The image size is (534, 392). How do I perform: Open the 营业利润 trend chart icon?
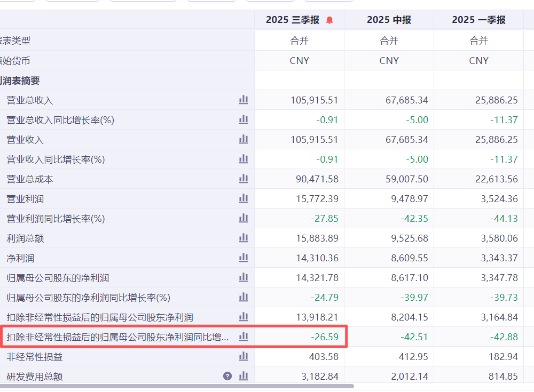tap(244, 198)
